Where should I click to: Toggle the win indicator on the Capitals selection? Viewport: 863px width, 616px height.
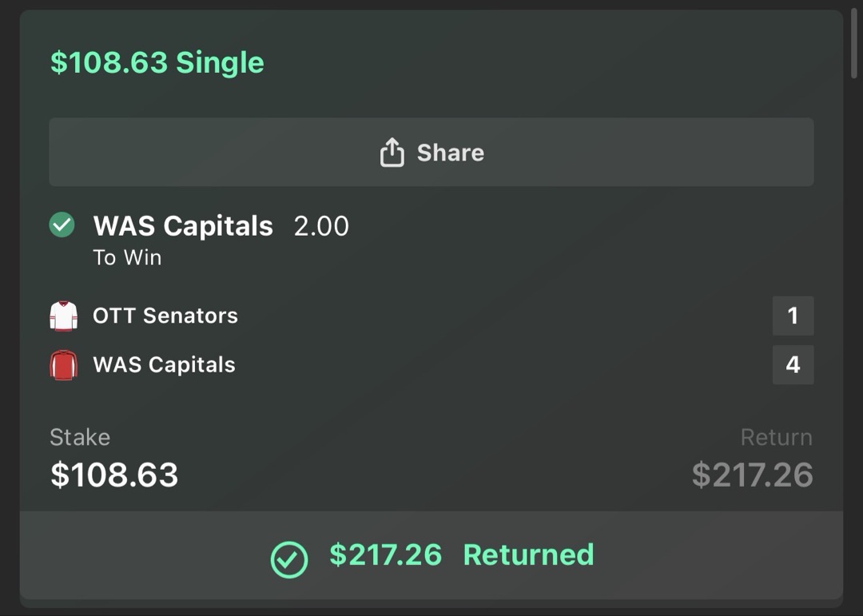pos(63,225)
